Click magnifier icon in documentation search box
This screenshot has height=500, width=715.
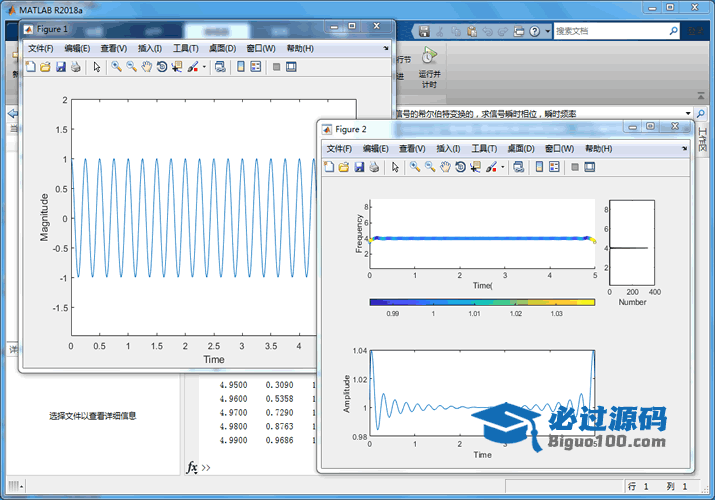[674, 31]
